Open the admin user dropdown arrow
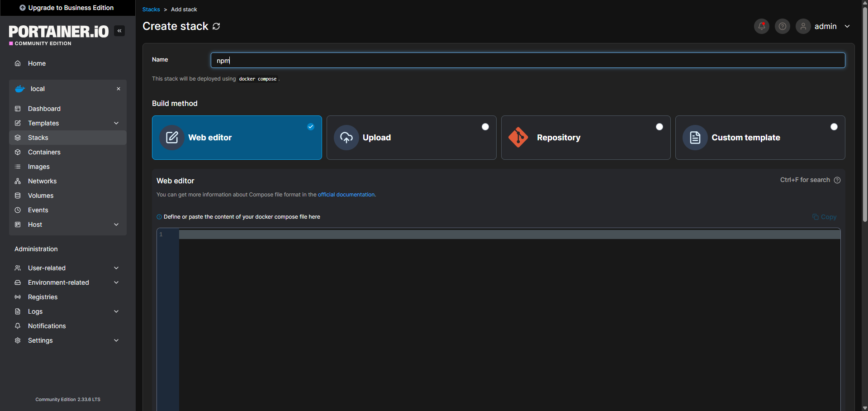The image size is (868, 411). click(847, 26)
